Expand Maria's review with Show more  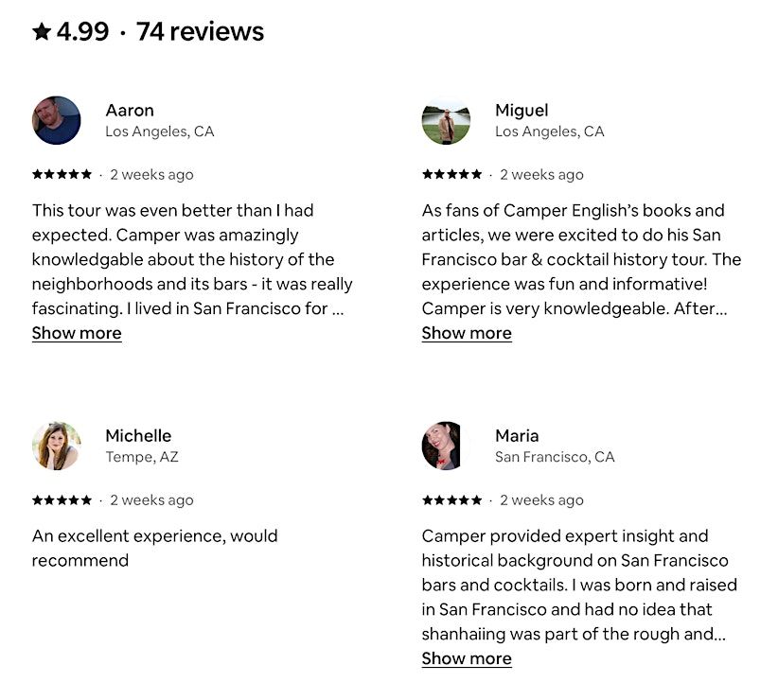(467, 658)
